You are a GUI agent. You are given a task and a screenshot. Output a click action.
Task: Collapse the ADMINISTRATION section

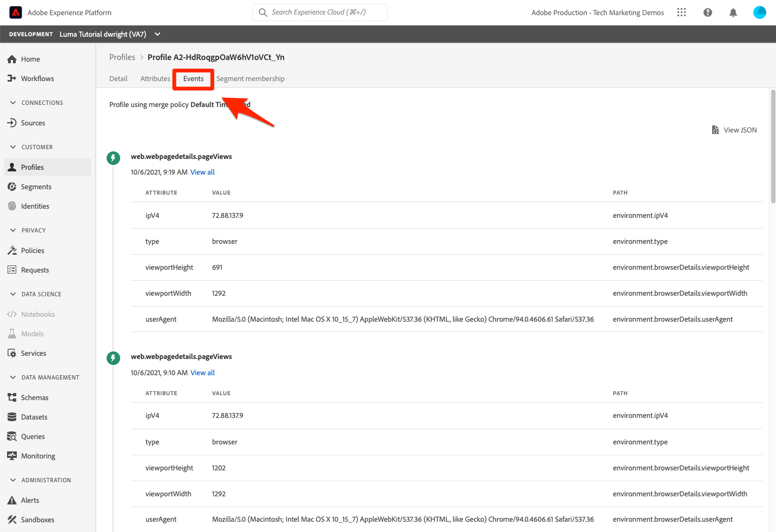13,480
